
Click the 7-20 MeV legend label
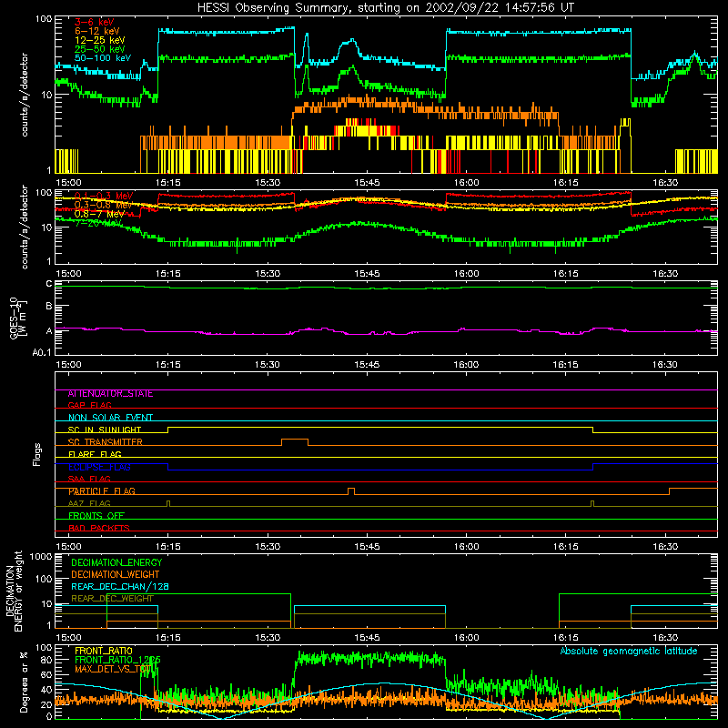pyautogui.click(x=98, y=223)
